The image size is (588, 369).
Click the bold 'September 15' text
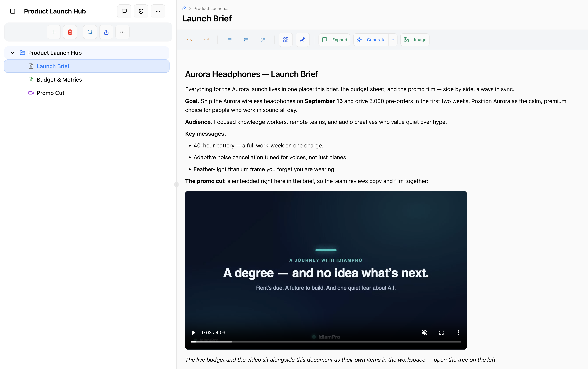pos(324,101)
